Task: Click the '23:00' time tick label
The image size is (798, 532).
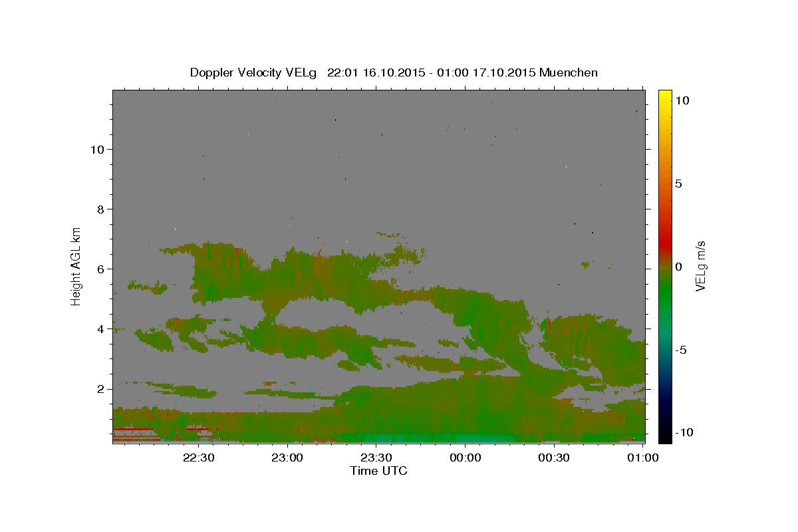Action: [288, 458]
